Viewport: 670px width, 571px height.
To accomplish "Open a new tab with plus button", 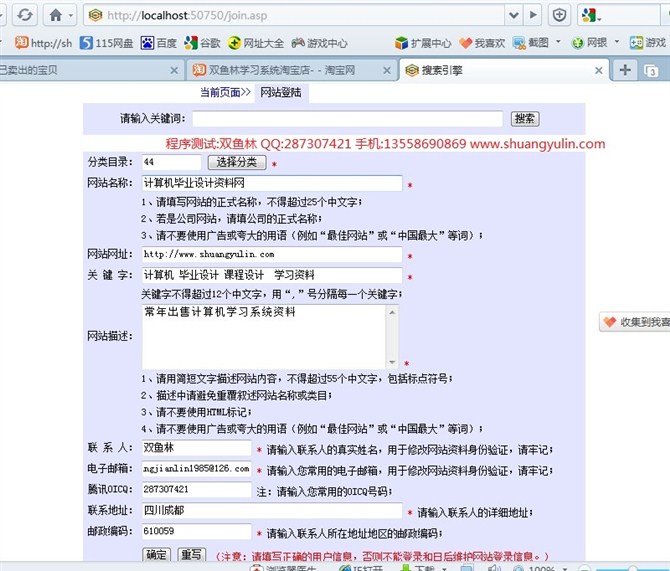I will (625, 70).
